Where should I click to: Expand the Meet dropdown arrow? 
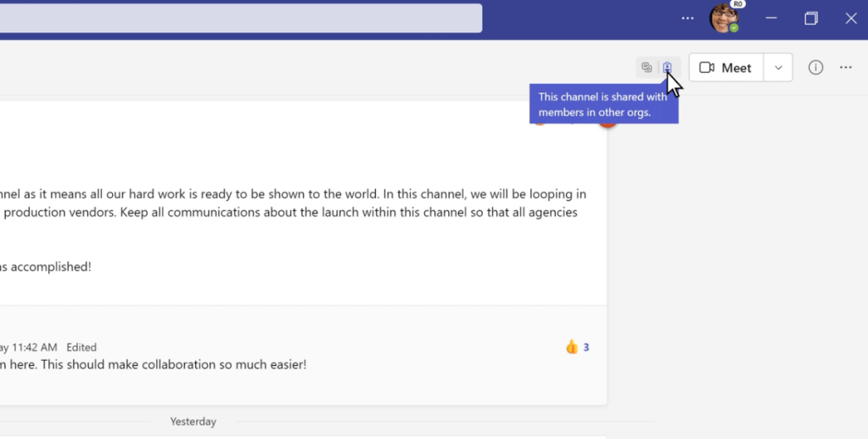[x=778, y=68]
